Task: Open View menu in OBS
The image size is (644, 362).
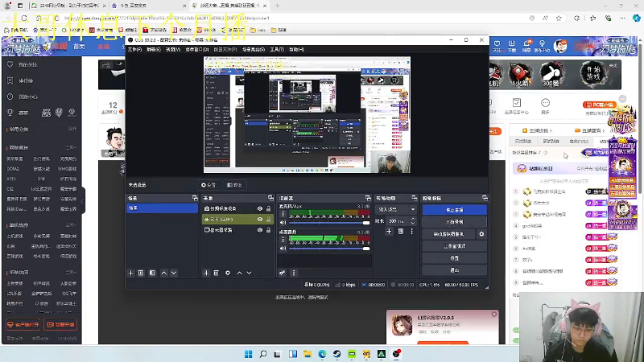Action: coord(173,49)
